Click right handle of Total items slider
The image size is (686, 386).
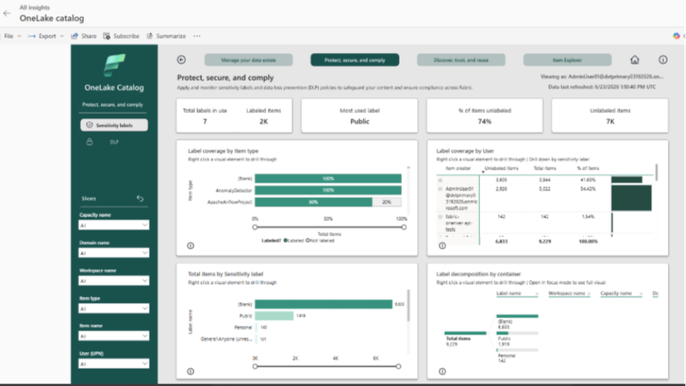coord(403,227)
